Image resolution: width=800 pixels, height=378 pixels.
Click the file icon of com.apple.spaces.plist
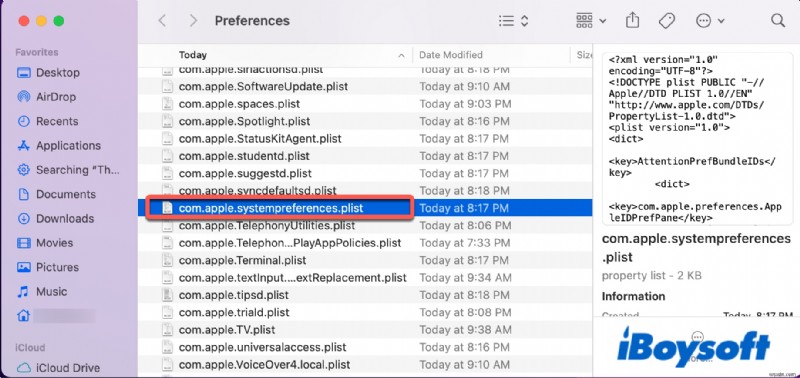[x=167, y=104]
